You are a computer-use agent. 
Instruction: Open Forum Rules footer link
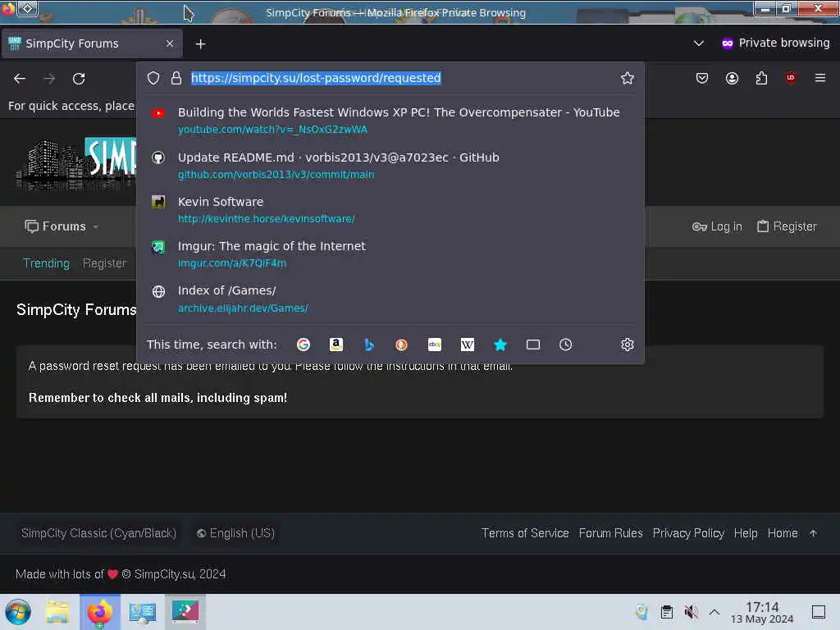(610, 533)
